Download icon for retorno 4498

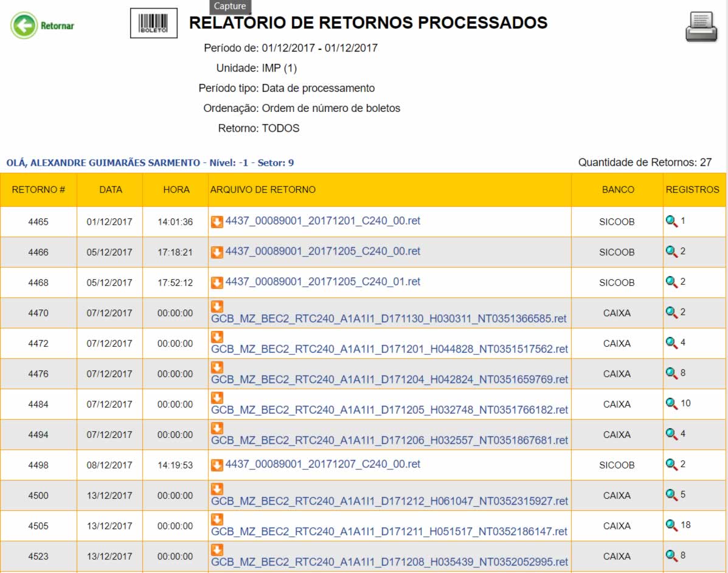click(217, 465)
